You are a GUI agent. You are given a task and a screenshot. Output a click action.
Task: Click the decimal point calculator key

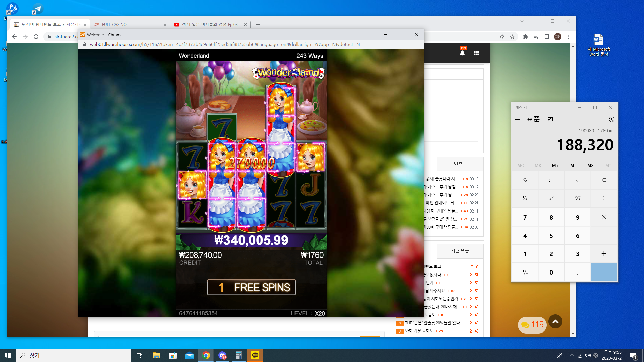tap(578, 272)
